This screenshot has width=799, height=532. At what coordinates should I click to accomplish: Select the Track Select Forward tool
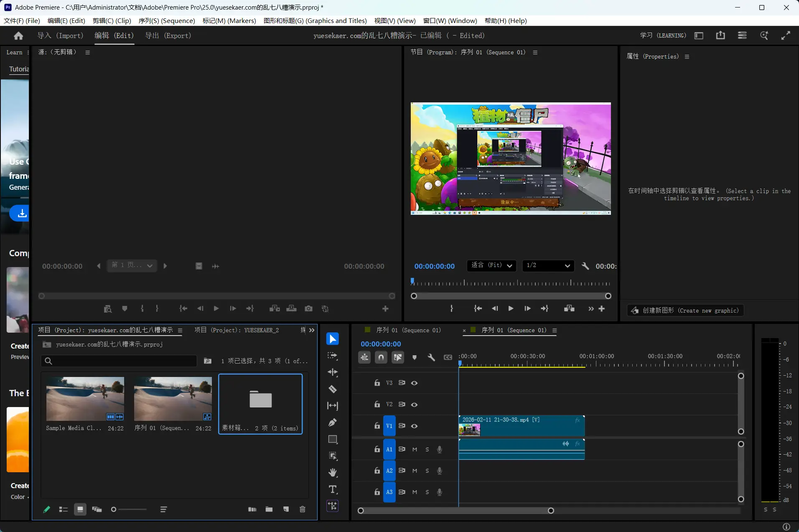333,356
